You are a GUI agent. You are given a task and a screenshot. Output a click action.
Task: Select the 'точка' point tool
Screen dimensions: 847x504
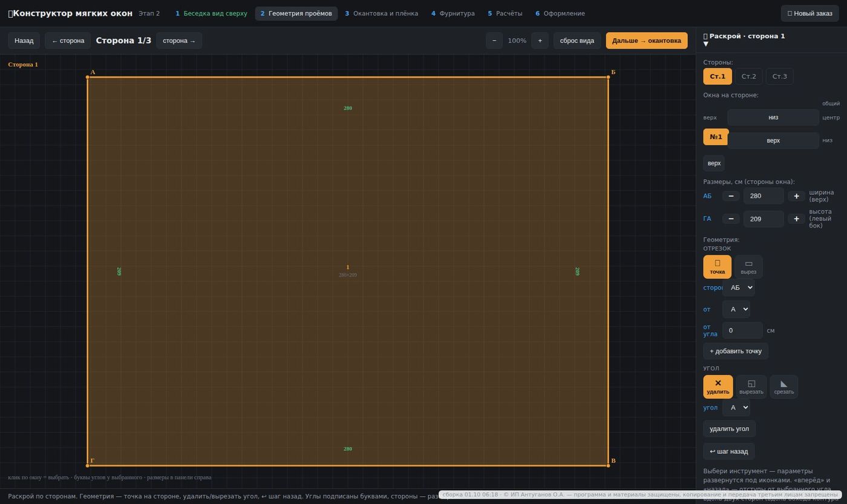[717, 267]
